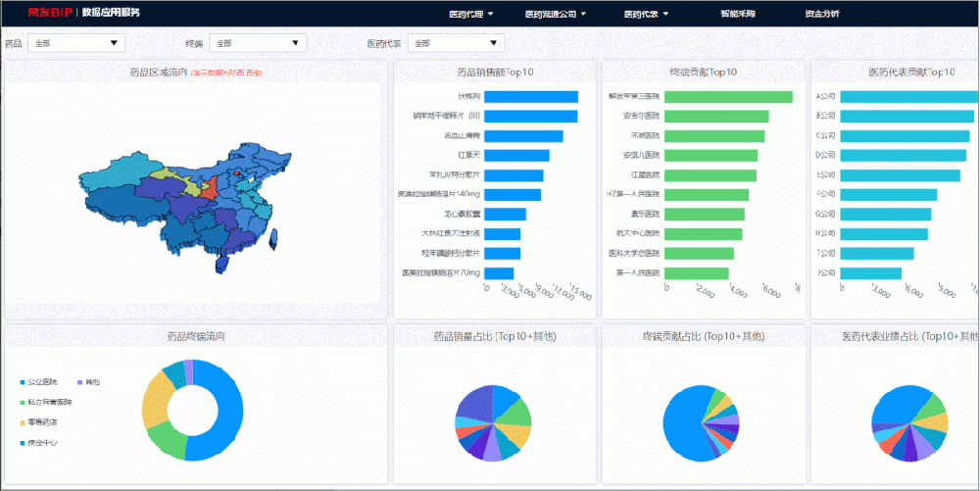
Task: Open the 医药代理 navigation menu
Action: click(470, 14)
